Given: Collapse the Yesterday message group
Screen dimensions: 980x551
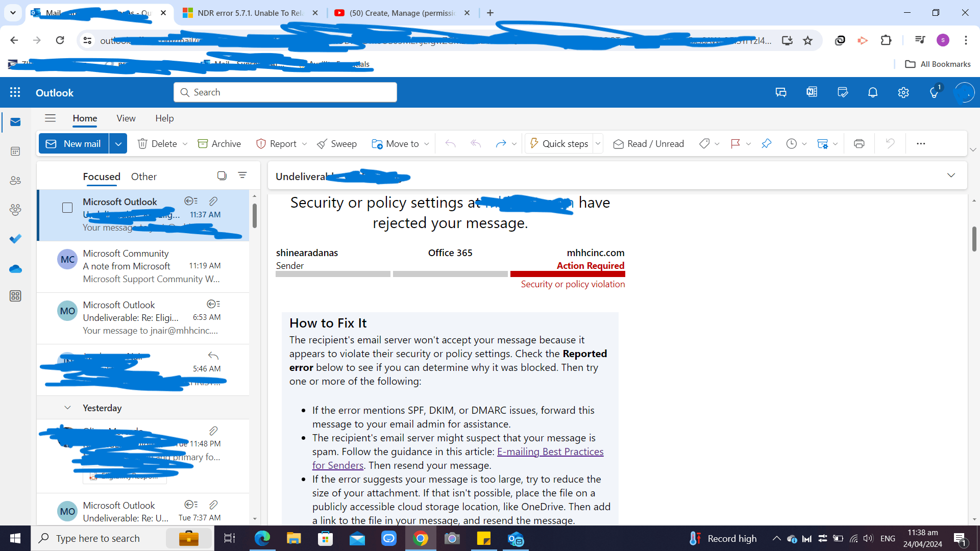Looking at the screenshot, I should pos(67,408).
